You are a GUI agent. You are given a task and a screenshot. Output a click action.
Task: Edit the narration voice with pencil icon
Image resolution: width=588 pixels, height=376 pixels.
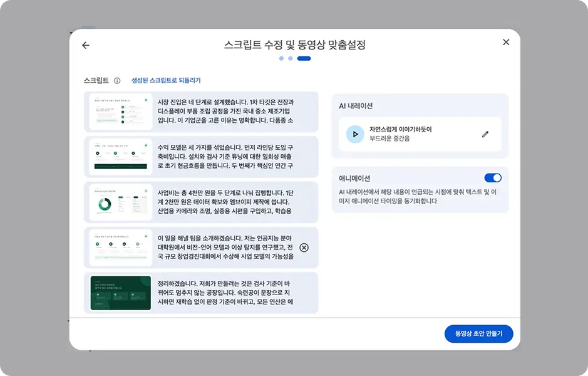(x=485, y=134)
